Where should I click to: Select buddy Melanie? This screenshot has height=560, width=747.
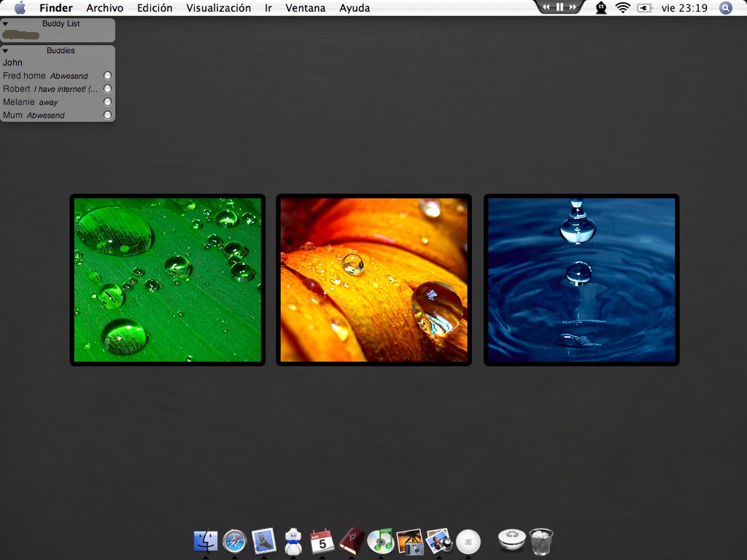[x=57, y=102]
